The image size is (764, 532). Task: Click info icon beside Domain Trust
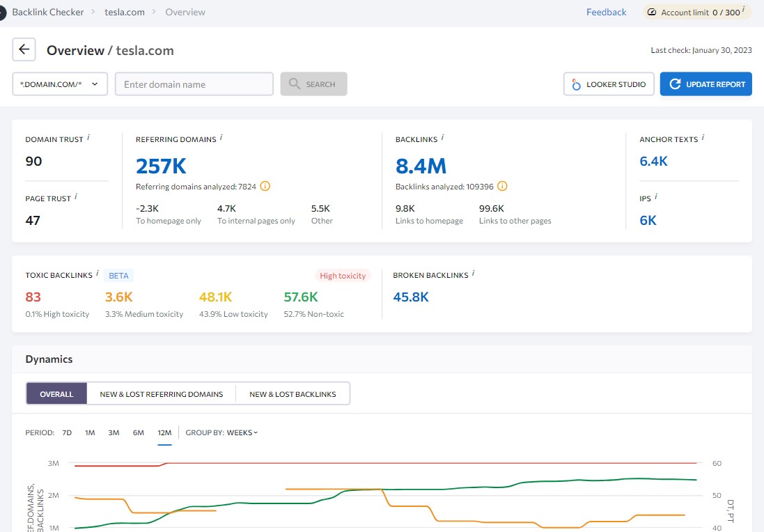pos(89,138)
